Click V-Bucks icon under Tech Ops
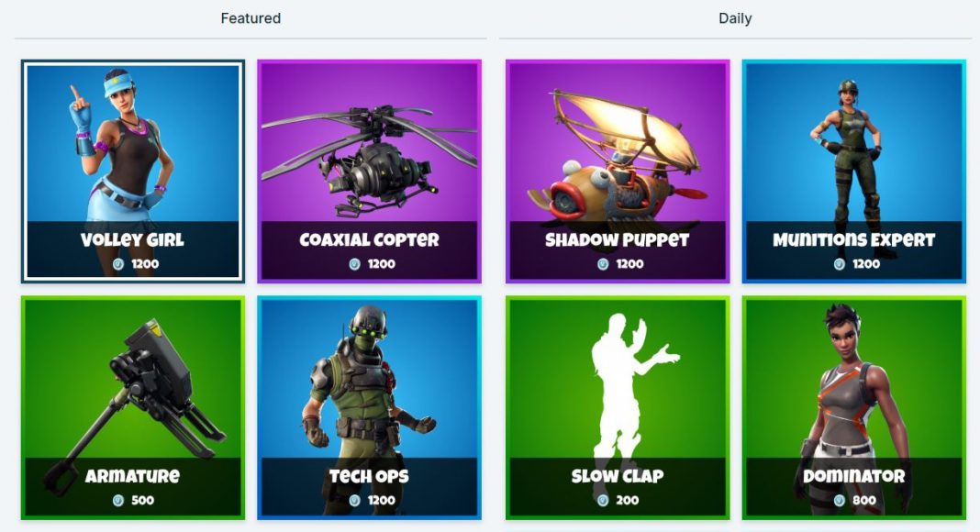 pos(354,500)
